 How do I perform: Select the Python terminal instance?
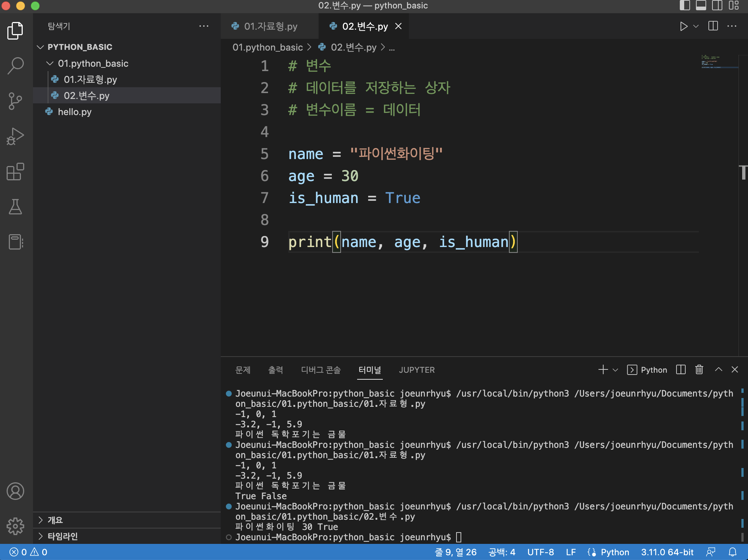coord(647,370)
